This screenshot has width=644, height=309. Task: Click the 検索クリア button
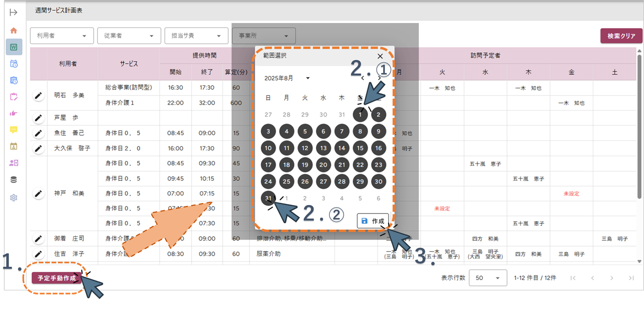[x=621, y=36]
